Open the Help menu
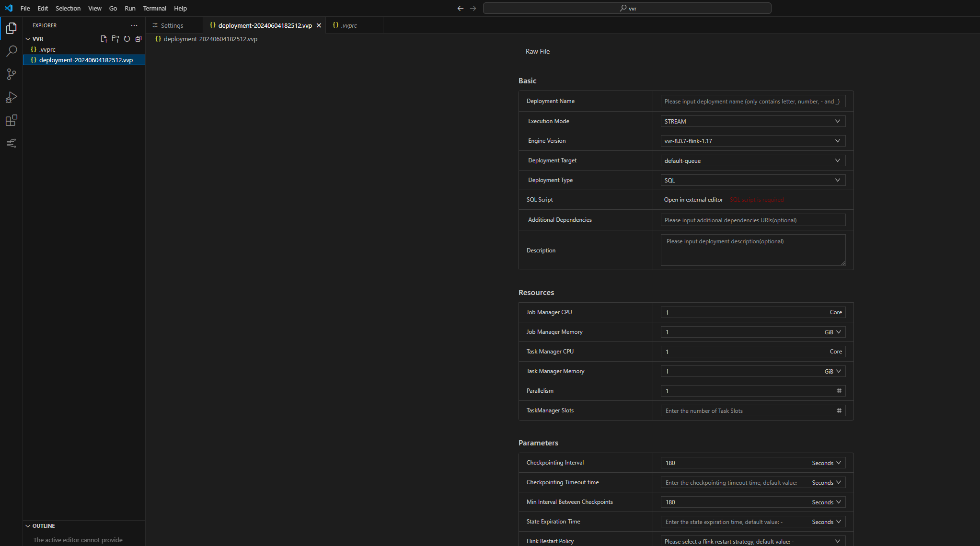 (181, 8)
